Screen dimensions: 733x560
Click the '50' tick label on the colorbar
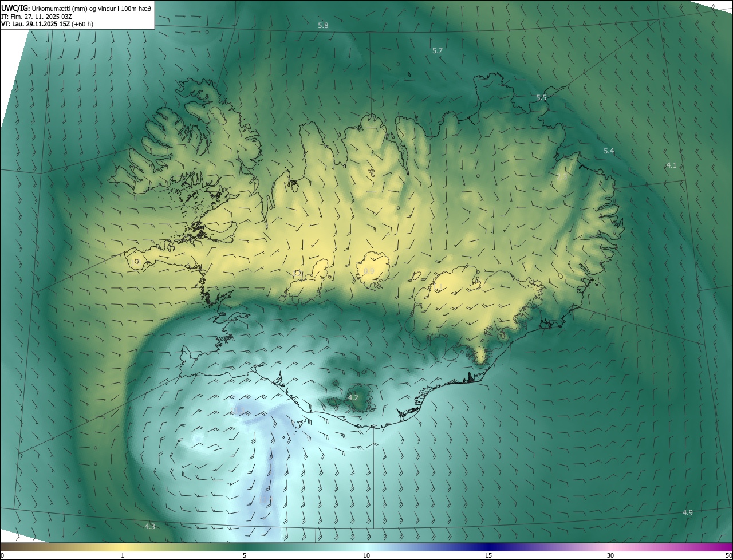point(728,556)
